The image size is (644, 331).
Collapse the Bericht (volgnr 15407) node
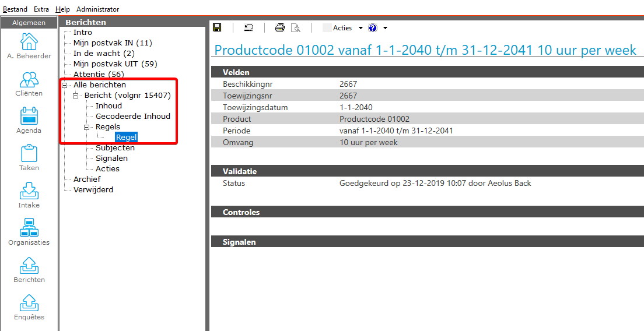point(76,96)
